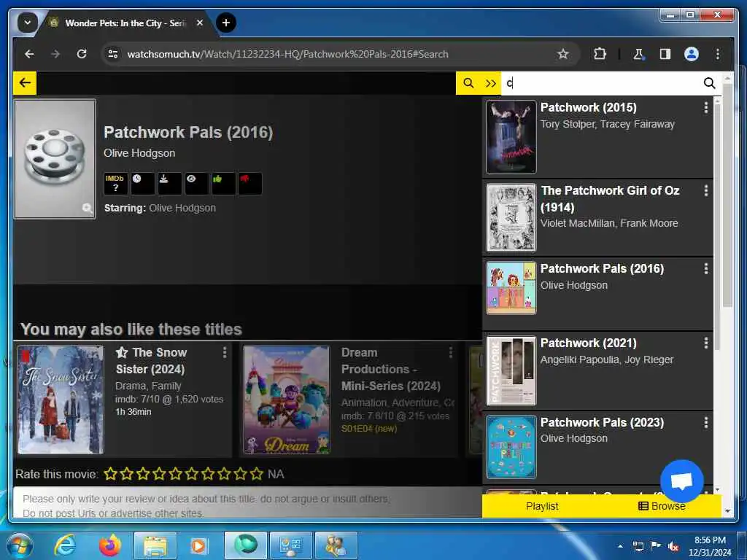Viewport: 747px width, 560px height.
Task: Open the Chrome Labs flask icon
Action: [639, 54]
